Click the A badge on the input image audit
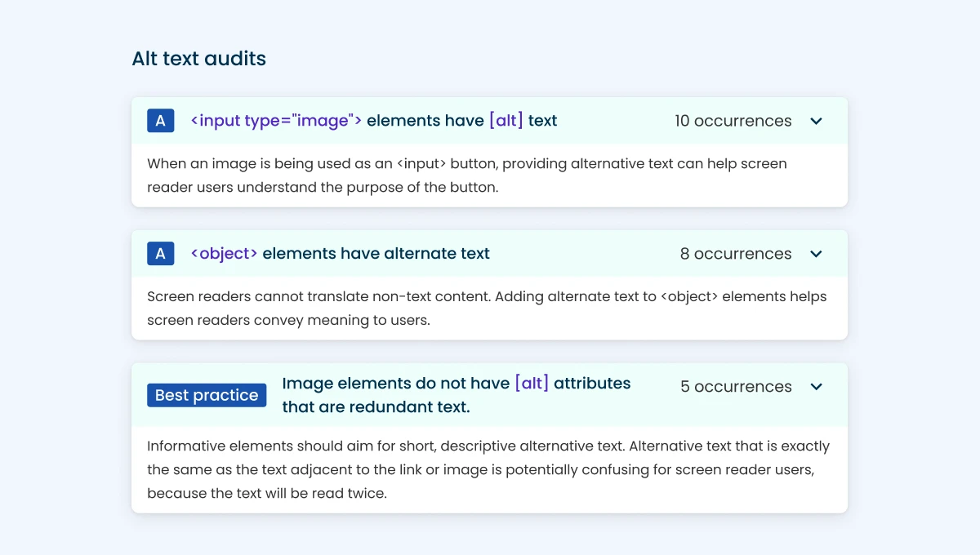 pos(161,120)
